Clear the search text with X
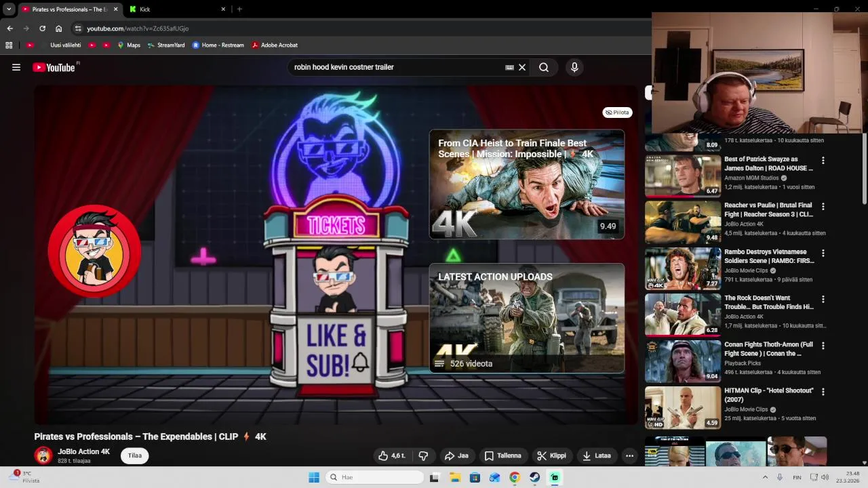The image size is (868, 488). (x=522, y=67)
